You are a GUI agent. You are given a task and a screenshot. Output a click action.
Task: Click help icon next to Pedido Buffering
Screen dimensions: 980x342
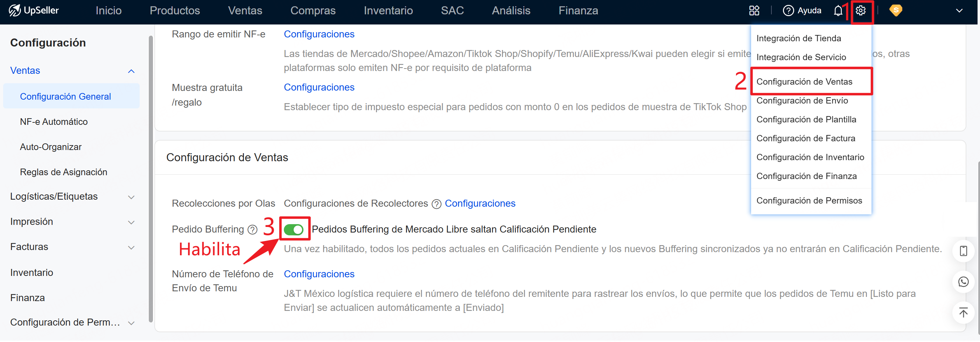(x=252, y=229)
